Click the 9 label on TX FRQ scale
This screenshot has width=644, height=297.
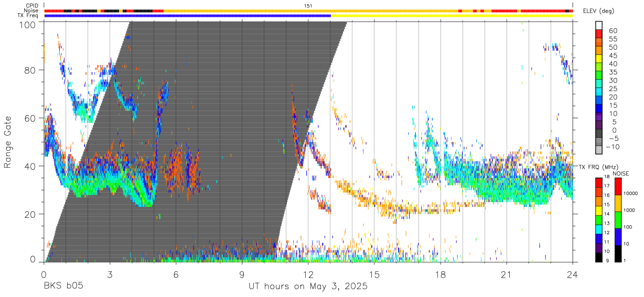click(607, 260)
